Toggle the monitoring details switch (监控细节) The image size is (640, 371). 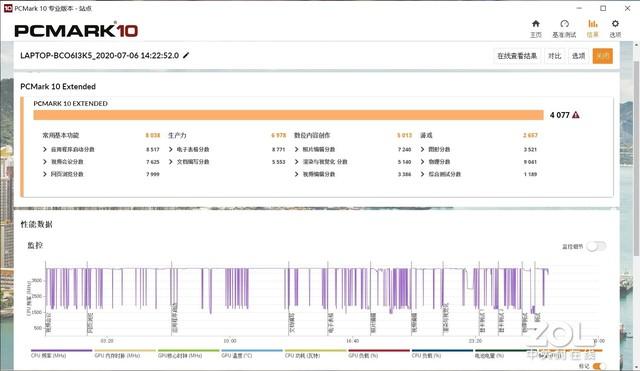[x=596, y=246]
